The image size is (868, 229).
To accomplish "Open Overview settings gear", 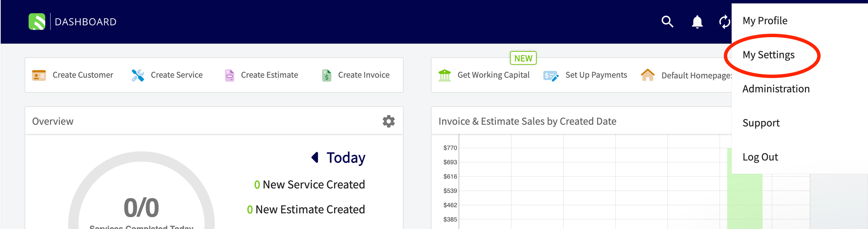I will (x=388, y=121).
